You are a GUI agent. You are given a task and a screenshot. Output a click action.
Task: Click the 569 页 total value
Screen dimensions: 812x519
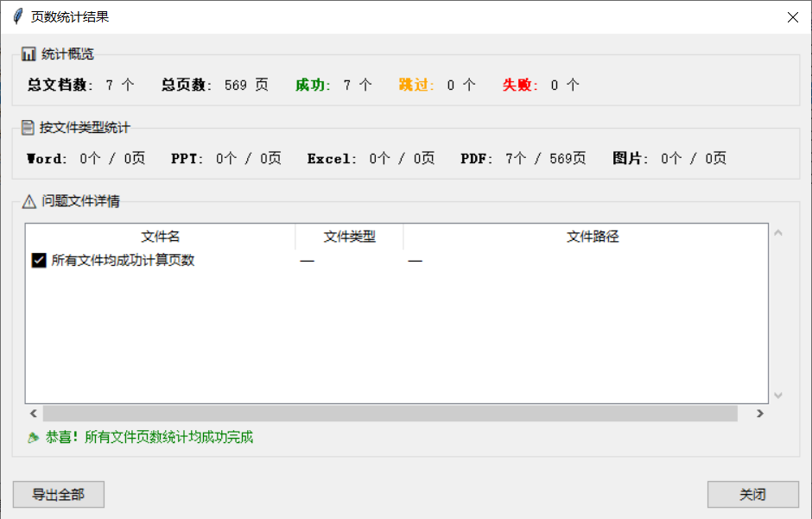pos(246,85)
